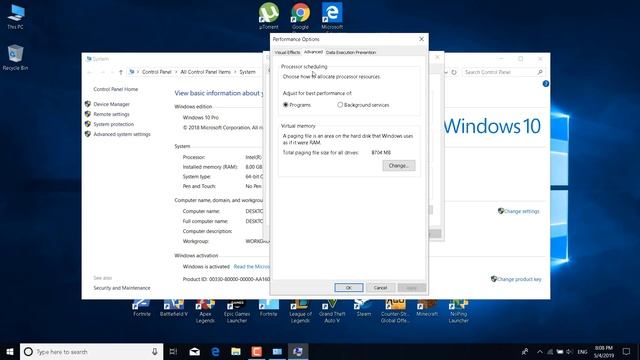Select the Steam desktop shortcut

(x=364, y=308)
